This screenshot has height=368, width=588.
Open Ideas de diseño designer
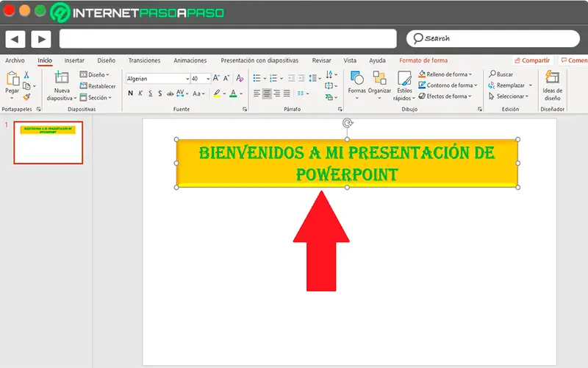(x=552, y=79)
